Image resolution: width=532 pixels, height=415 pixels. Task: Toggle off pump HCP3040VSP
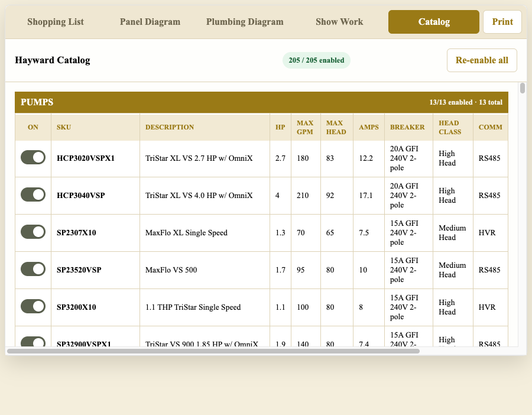coord(33,194)
